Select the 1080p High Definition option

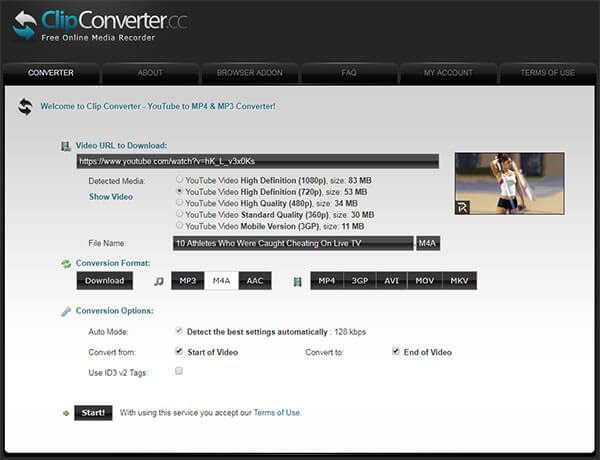tap(179, 180)
